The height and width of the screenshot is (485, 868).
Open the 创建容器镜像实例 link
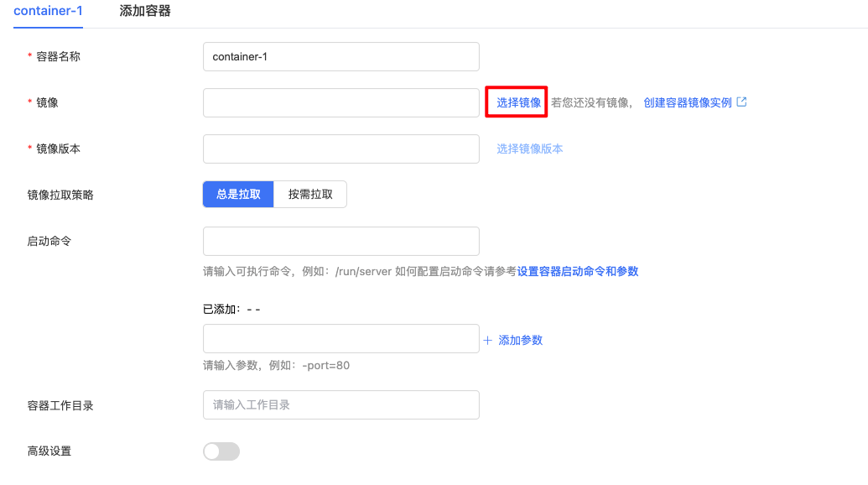pos(688,102)
